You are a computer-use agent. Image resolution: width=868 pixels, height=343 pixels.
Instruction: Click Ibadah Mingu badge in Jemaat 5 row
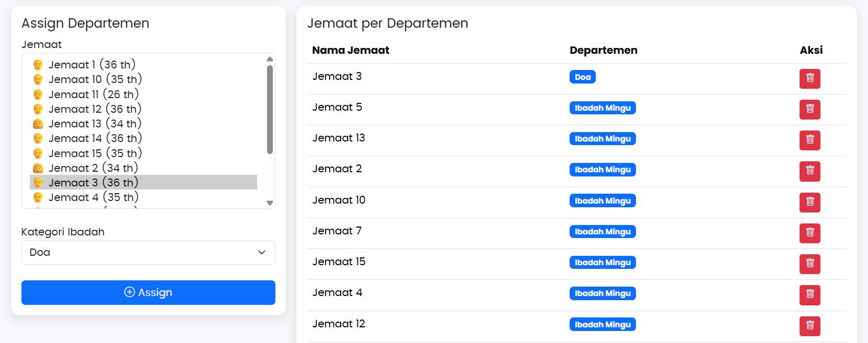(x=602, y=108)
